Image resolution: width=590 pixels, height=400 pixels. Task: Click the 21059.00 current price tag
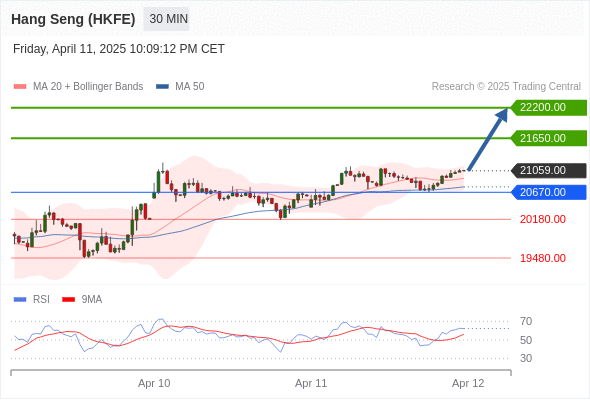point(549,170)
